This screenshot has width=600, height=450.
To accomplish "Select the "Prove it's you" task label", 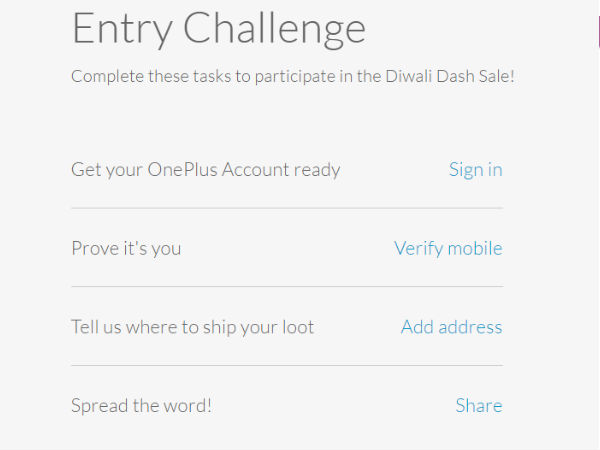I will (x=126, y=248).
